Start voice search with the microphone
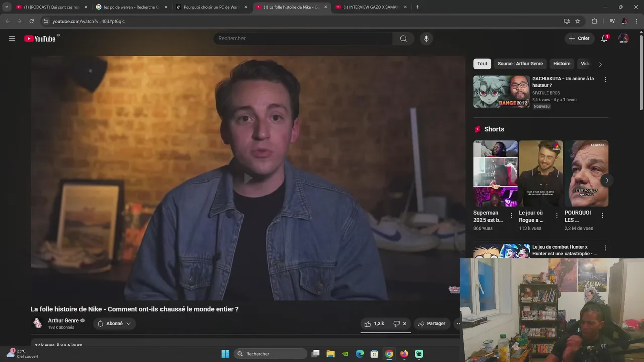The width and height of the screenshot is (644, 362). [x=426, y=39]
